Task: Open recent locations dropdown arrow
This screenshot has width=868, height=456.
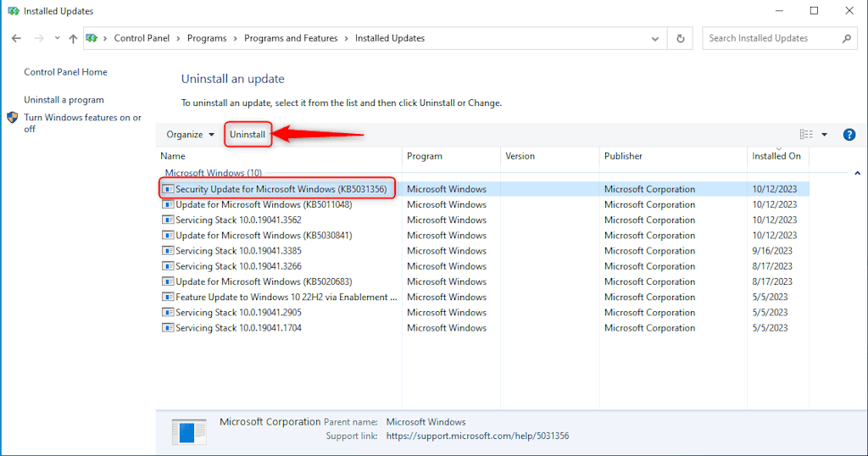Action: click(57, 38)
